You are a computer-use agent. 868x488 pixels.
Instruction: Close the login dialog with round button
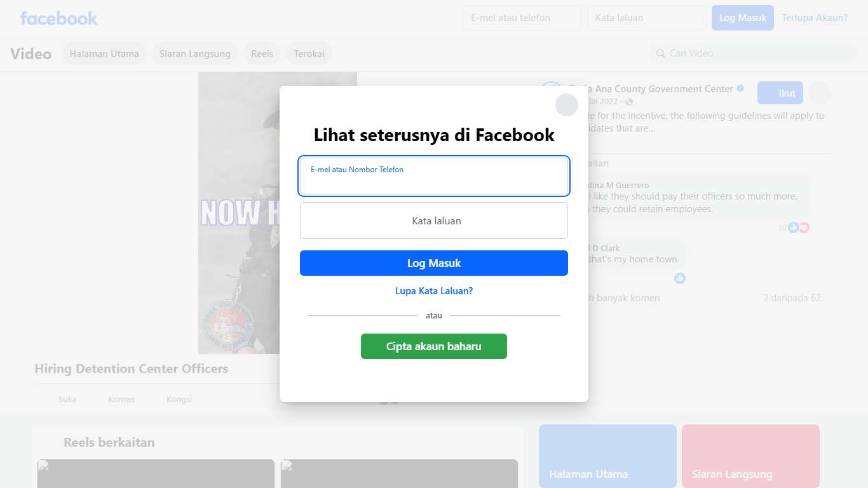coord(567,105)
